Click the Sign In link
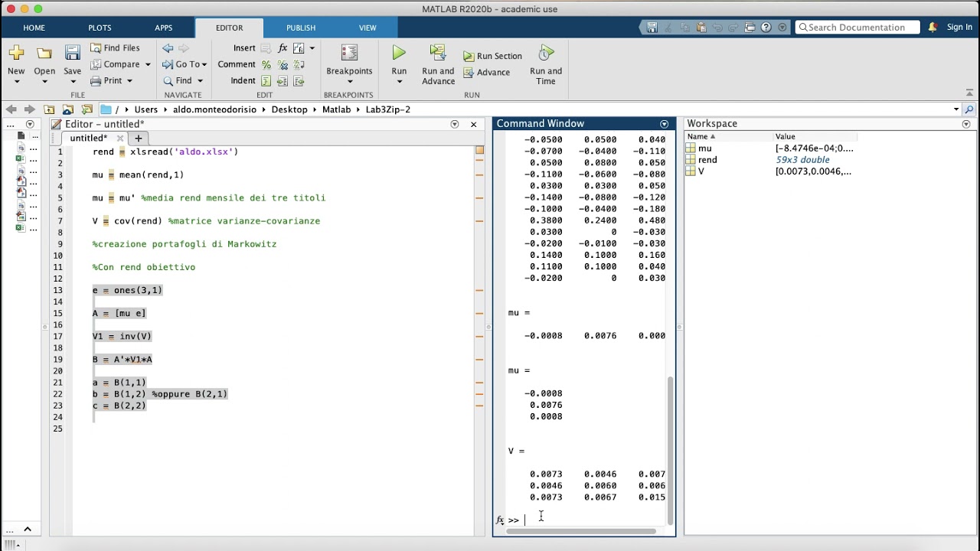 click(959, 28)
